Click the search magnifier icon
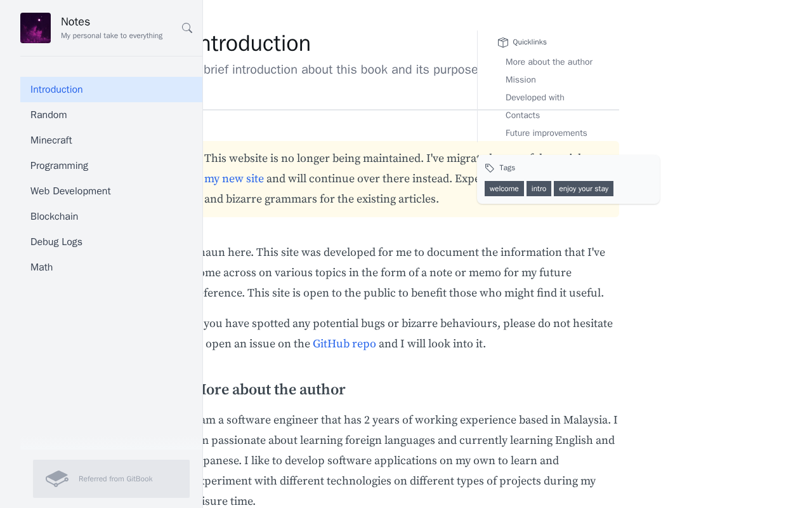Screen dimensions: 812x508 (x=187, y=28)
